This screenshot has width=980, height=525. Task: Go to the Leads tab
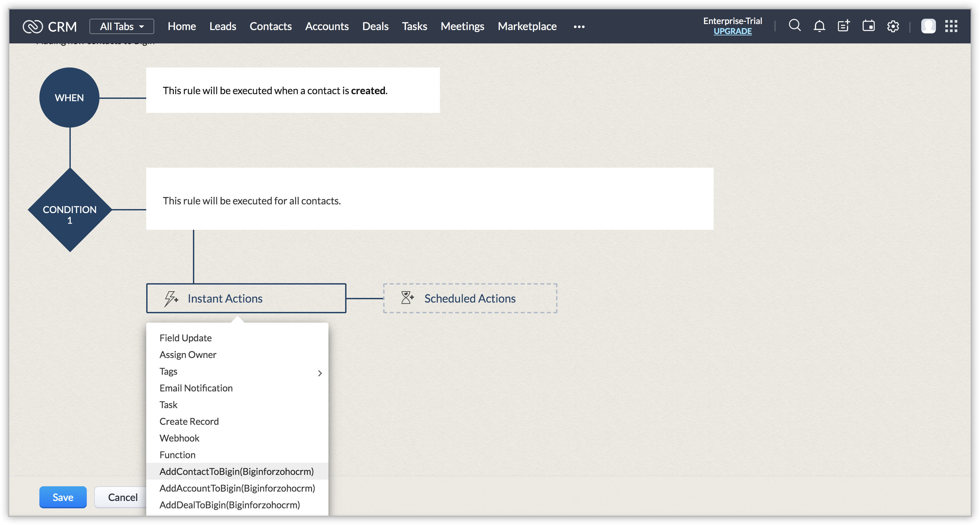click(223, 26)
